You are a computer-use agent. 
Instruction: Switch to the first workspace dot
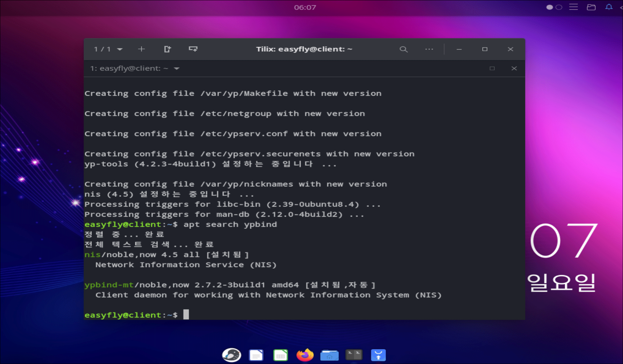[550, 7]
